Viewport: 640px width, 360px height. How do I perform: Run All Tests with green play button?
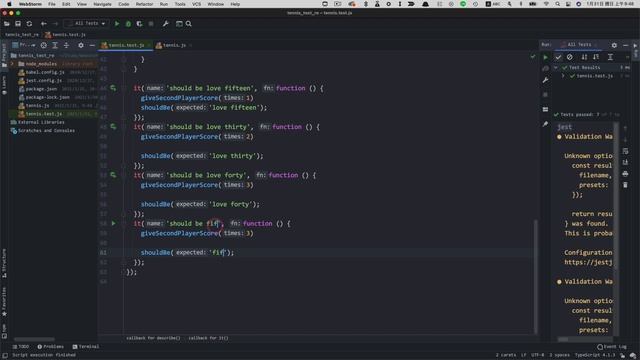click(x=117, y=24)
